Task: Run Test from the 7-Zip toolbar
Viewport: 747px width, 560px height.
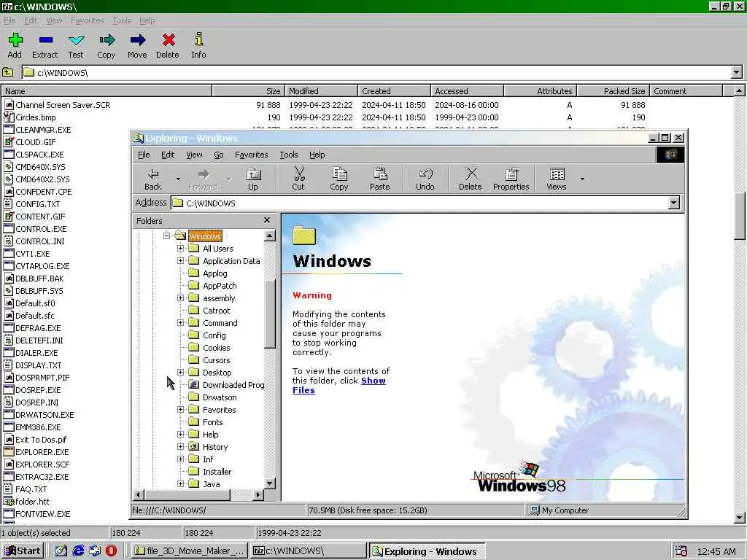Action: (x=76, y=45)
